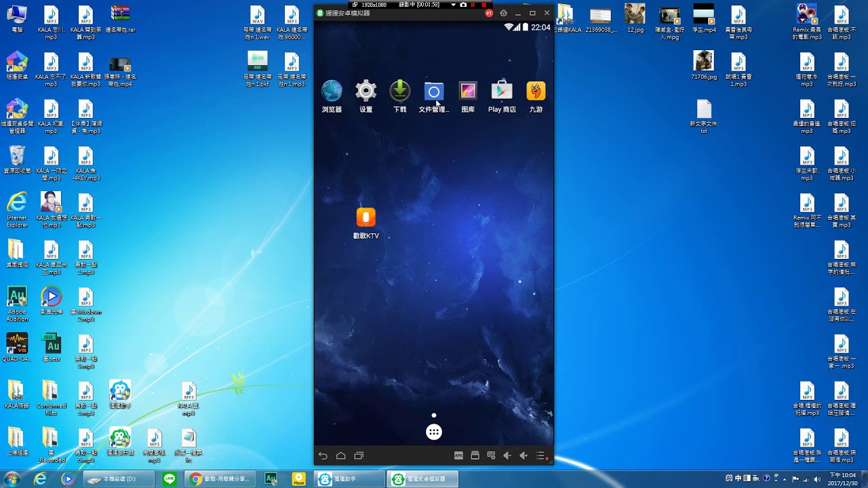The image size is (868, 488).
Task: Select the 71706.jpg image thumbnail
Action: (x=704, y=66)
